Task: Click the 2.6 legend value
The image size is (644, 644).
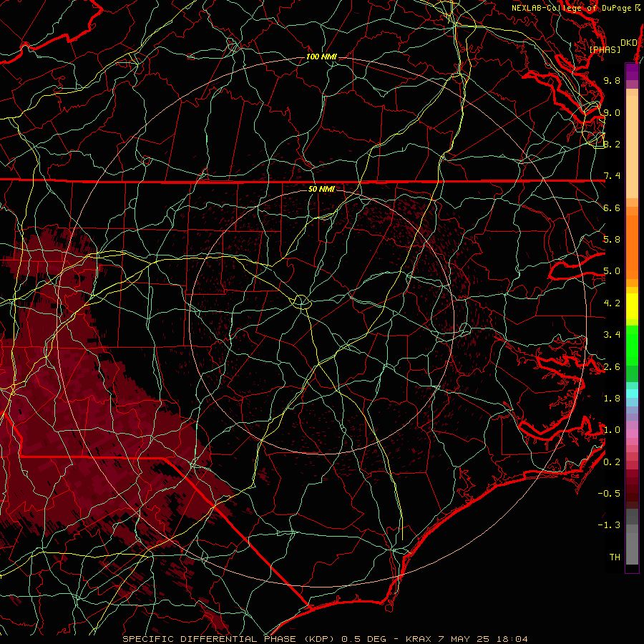Action: [x=612, y=367]
